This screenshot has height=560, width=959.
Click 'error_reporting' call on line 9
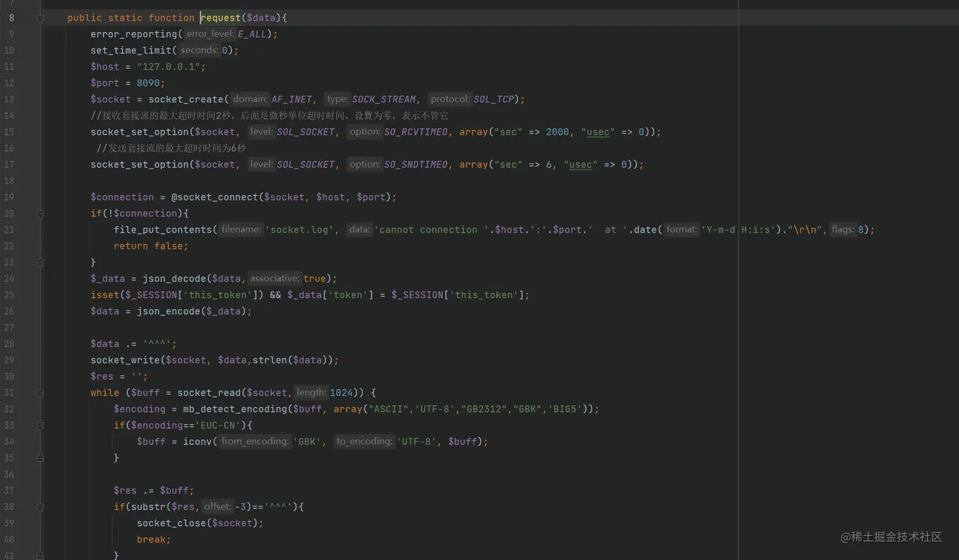[134, 34]
